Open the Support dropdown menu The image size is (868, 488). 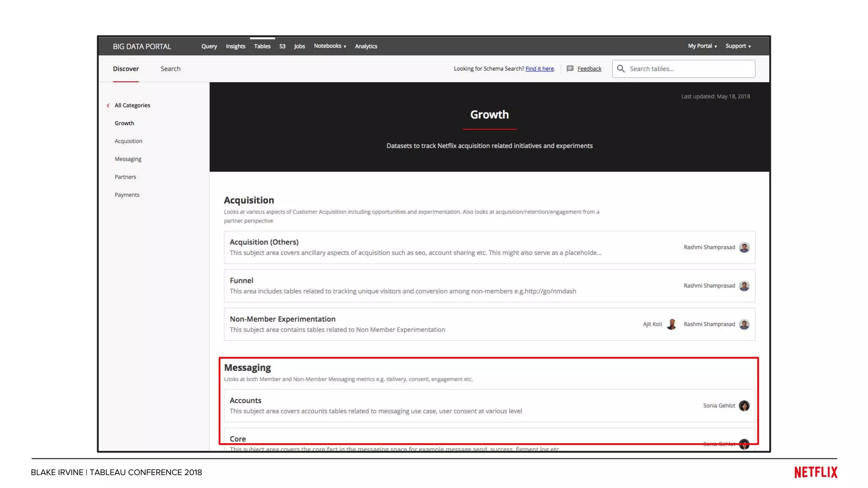coord(738,46)
